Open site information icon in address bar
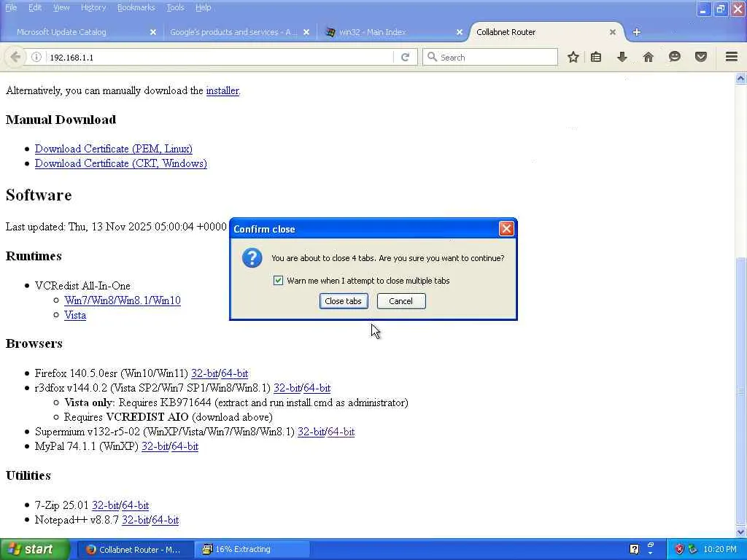This screenshot has height=560, width=747. 36,57
